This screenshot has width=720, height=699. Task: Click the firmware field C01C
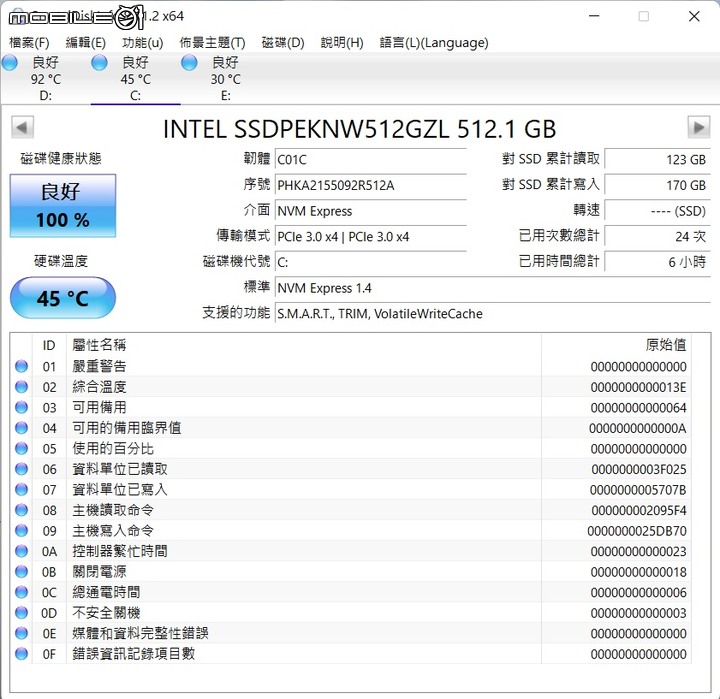click(371, 160)
